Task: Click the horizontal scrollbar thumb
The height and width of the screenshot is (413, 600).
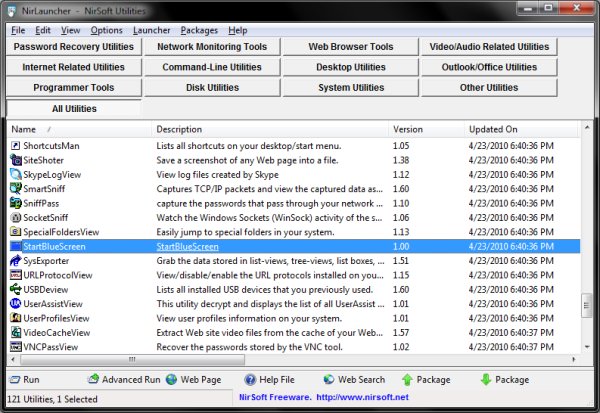Action: click(132, 359)
